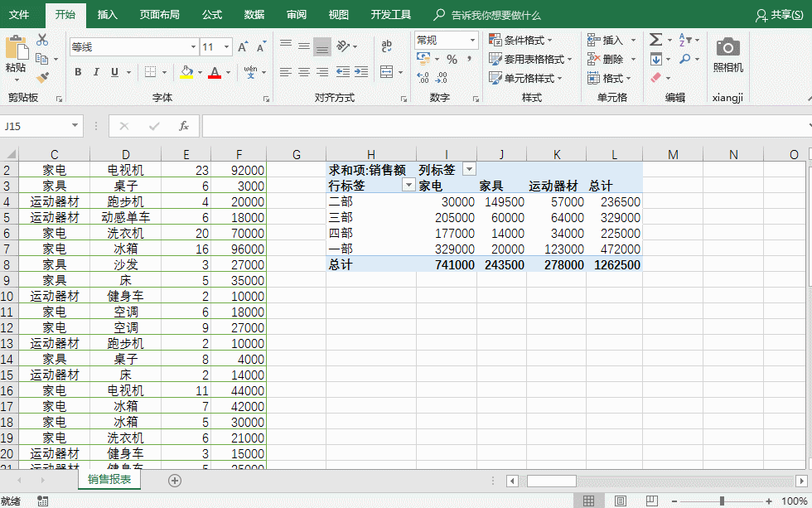The height and width of the screenshot is (508, 812).
Task: Click the horizontal scrollbar thumb
Action: (552, 481)
